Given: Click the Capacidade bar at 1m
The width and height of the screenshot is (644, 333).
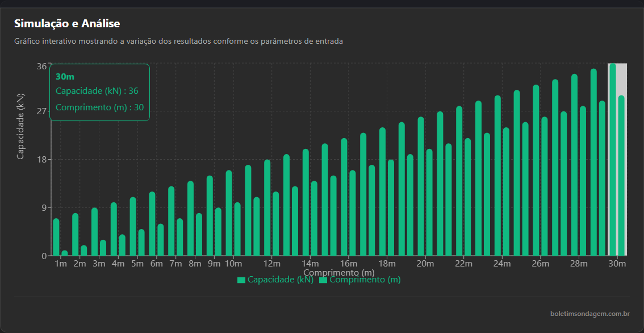Looking at the screenshot, I should [x=56, y=238].
